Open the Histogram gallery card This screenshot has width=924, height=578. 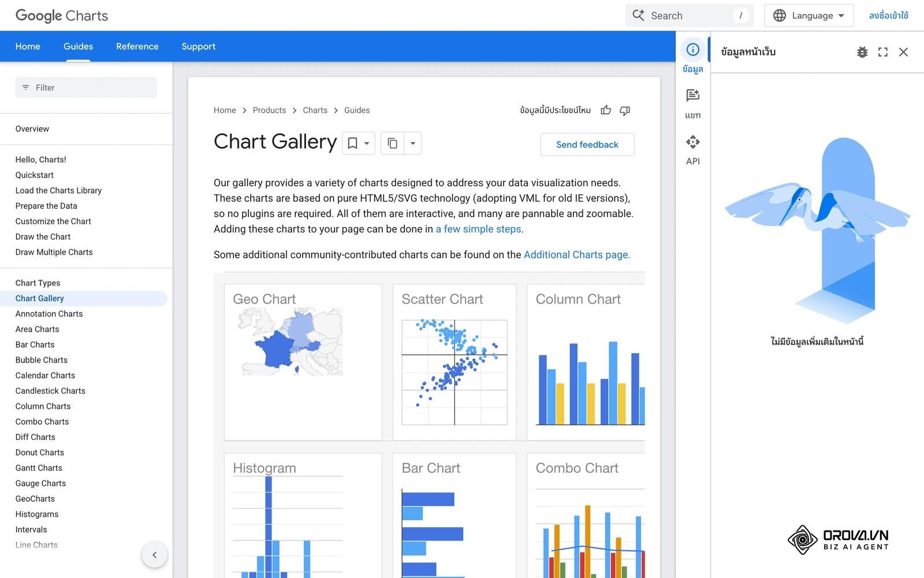(x=303, y=516)
